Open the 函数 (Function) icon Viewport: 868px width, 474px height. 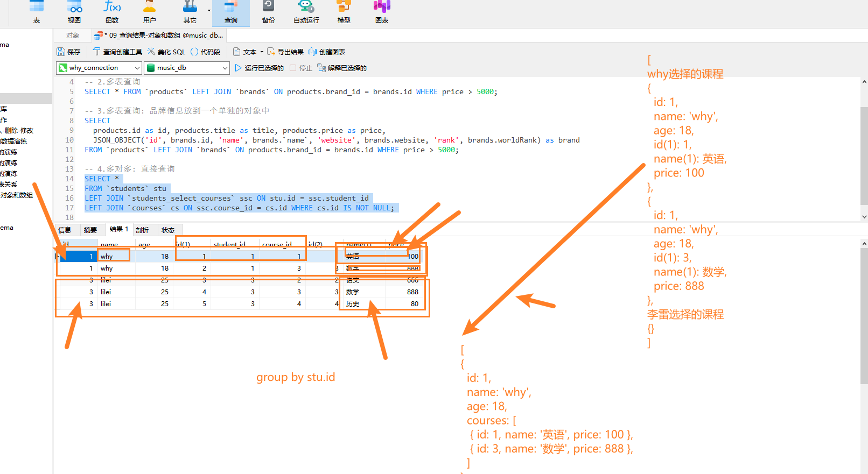[x=112, y=12]
